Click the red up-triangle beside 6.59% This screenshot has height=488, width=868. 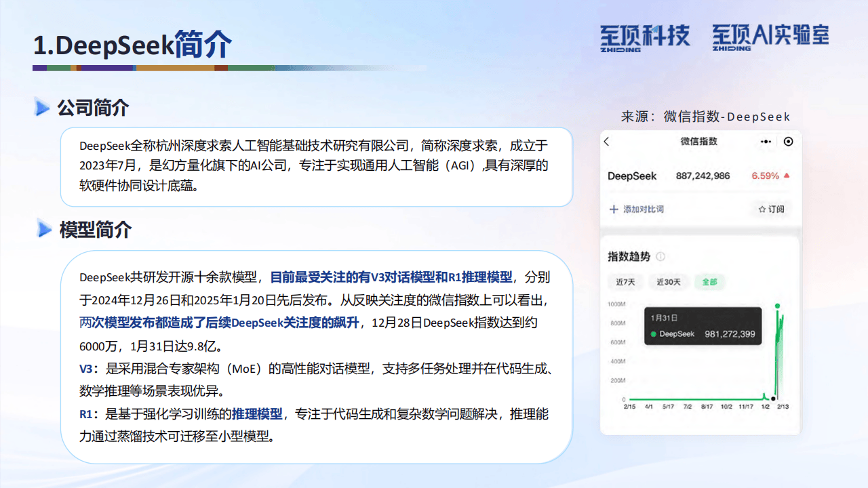coord(787,176)
